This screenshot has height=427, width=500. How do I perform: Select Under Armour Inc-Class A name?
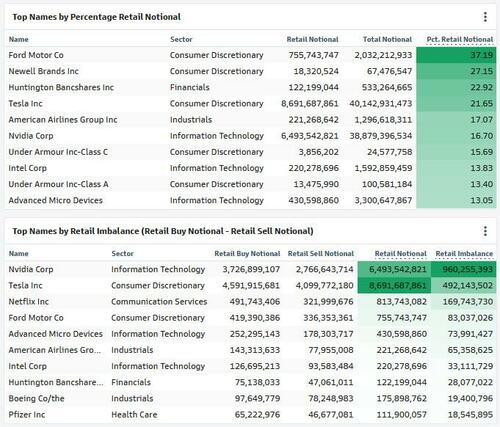58,184
